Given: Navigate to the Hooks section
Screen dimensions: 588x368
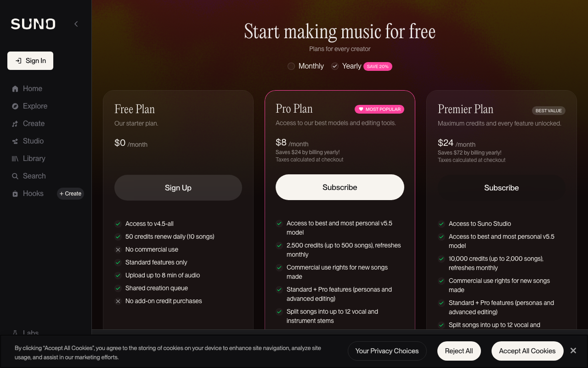Looking at the screenshot, I should point(32,193).
